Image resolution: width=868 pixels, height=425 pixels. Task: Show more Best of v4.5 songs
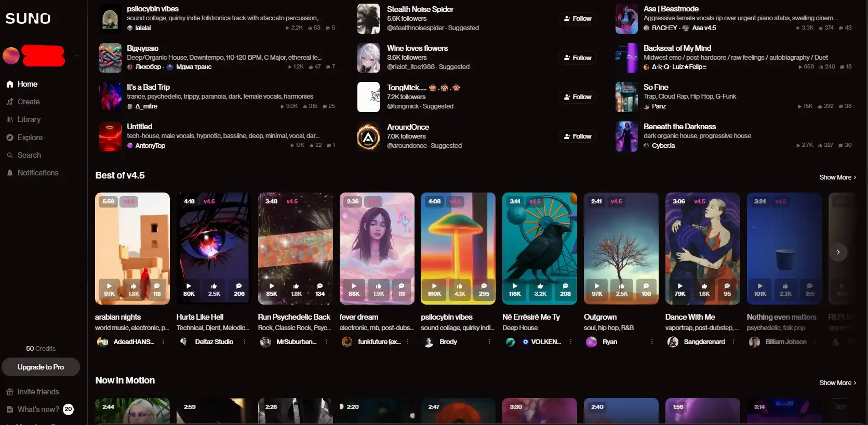tap(837, 177)
